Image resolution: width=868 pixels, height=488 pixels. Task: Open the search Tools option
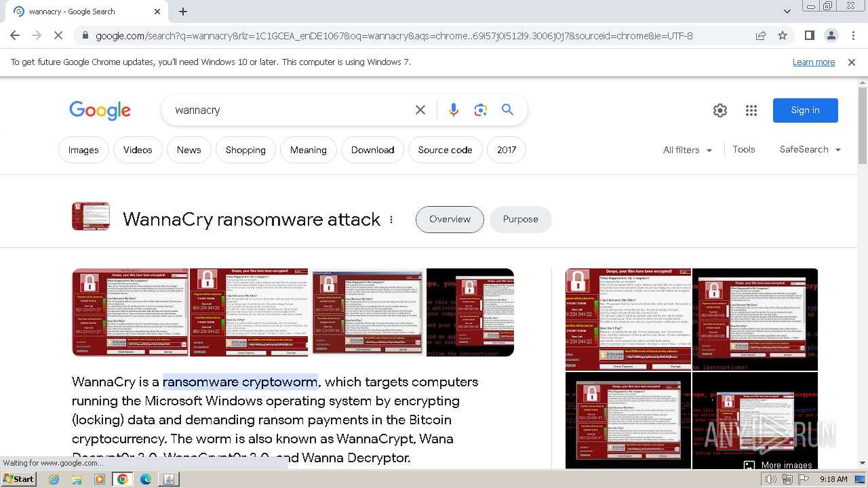pos(744,149)
